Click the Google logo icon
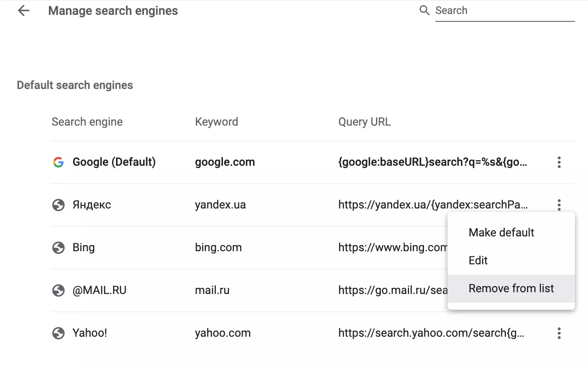 point(58,163)
